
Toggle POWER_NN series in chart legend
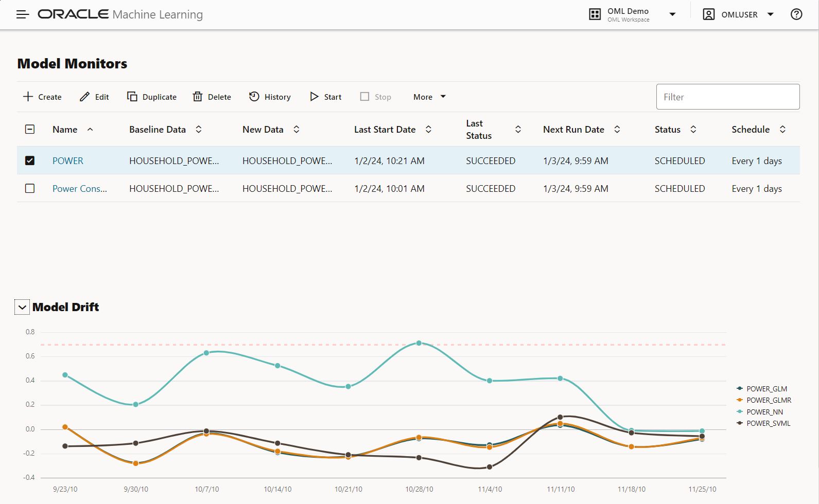click(x=764, y=412)
